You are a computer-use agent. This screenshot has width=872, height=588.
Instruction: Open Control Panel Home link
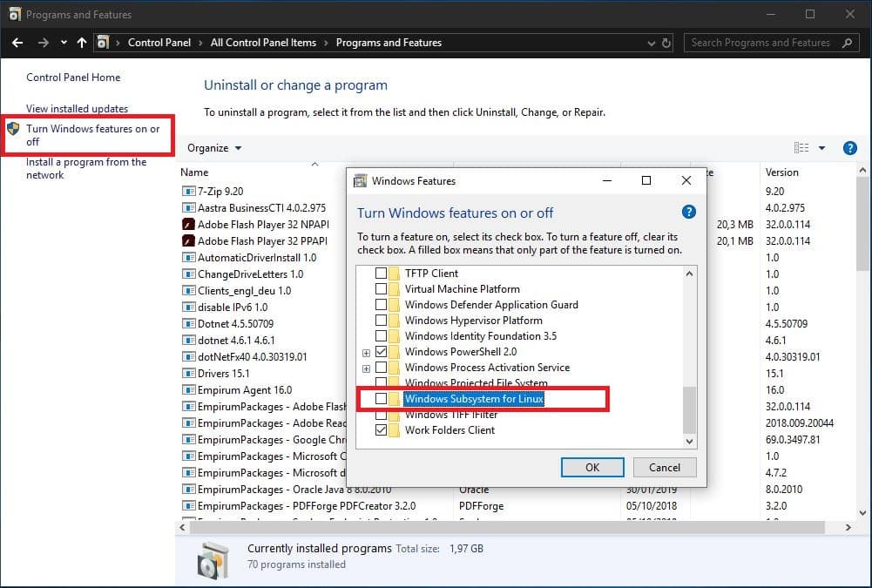coord(73,78)
